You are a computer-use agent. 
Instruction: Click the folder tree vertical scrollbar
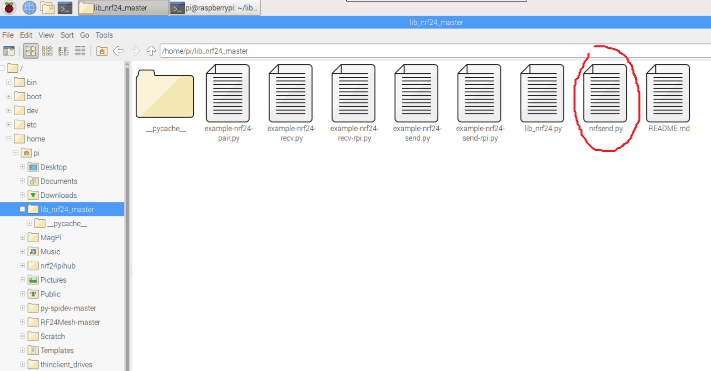127,216
